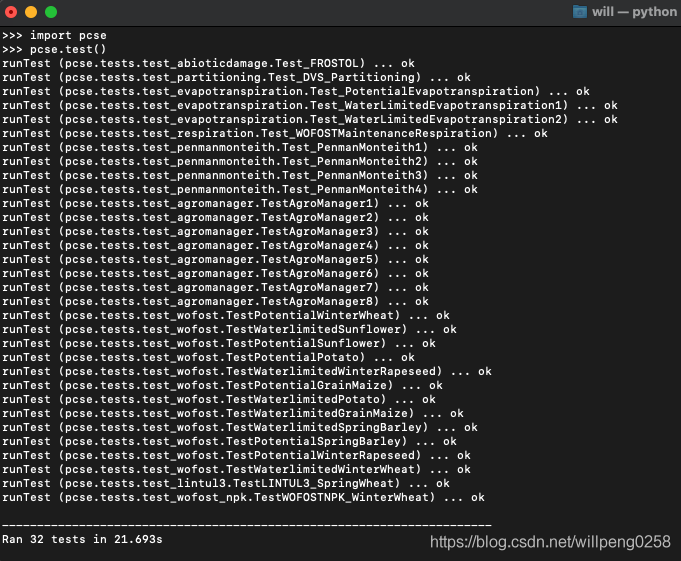
Task: Select the TestAgroManager2 result line
Action: click(215, 217)
